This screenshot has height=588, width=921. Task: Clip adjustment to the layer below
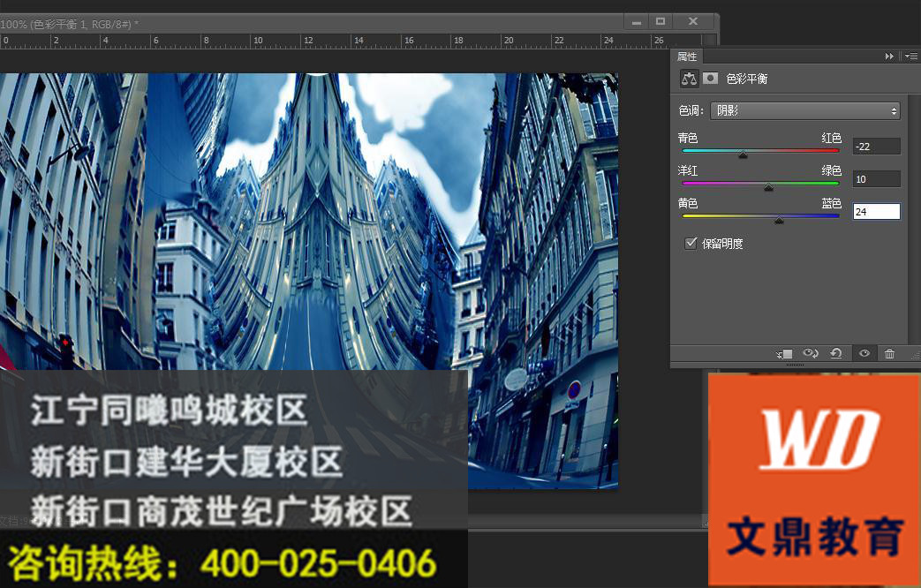coord(784,354)
